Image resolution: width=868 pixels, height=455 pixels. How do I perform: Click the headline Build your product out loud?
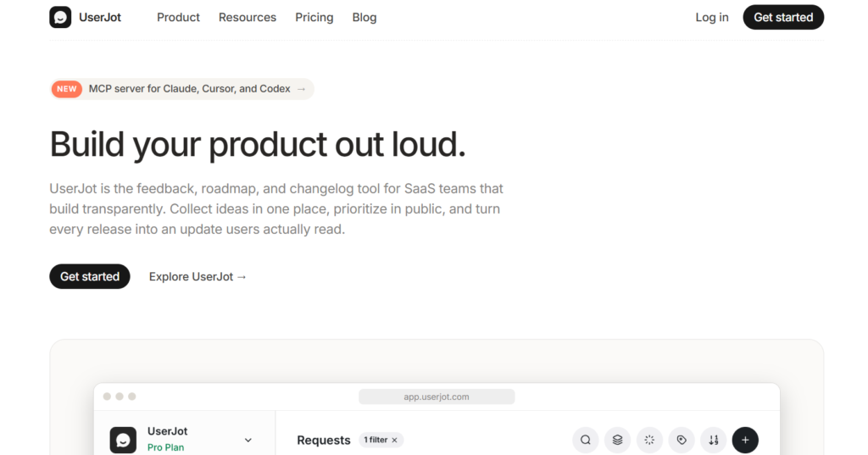pos(258,145)
